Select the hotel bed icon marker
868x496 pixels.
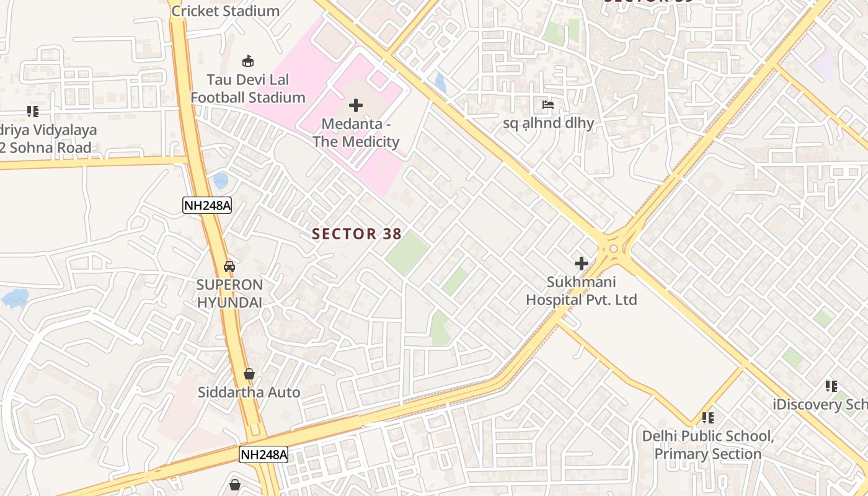[x=548, y=104]
